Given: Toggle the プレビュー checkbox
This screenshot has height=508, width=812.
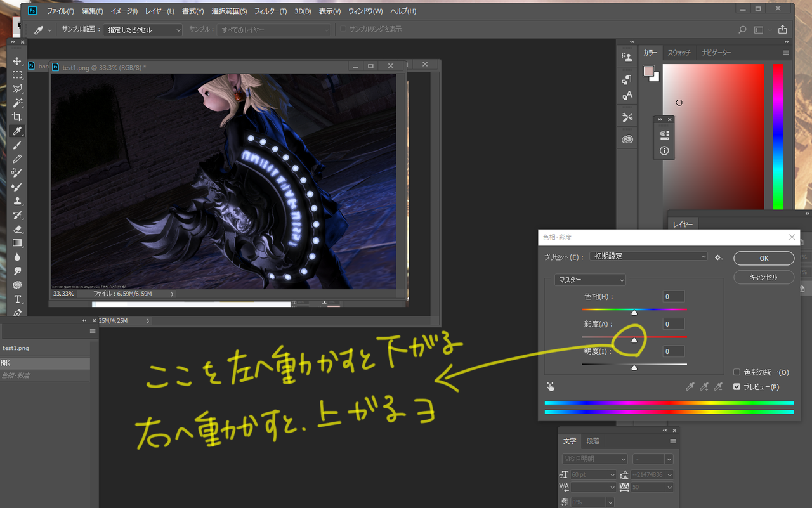Looking at the screenshot, I should pos(737,387).
